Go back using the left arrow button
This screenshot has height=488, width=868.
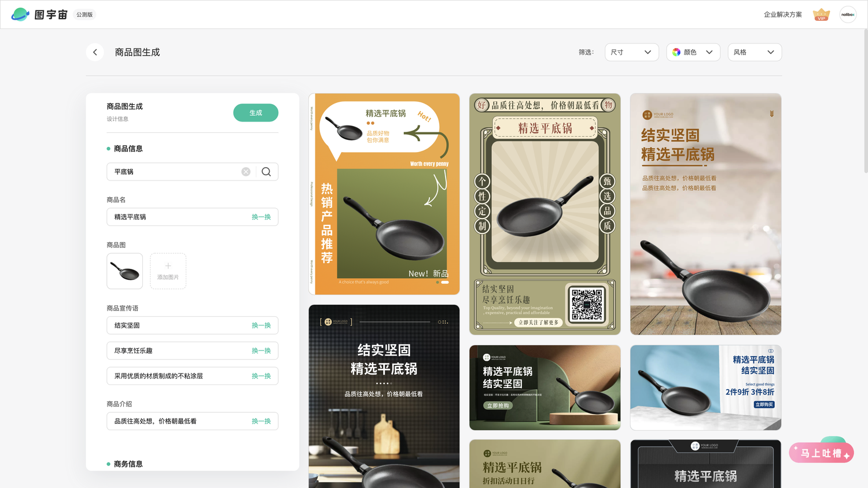(x=95, y=52)
